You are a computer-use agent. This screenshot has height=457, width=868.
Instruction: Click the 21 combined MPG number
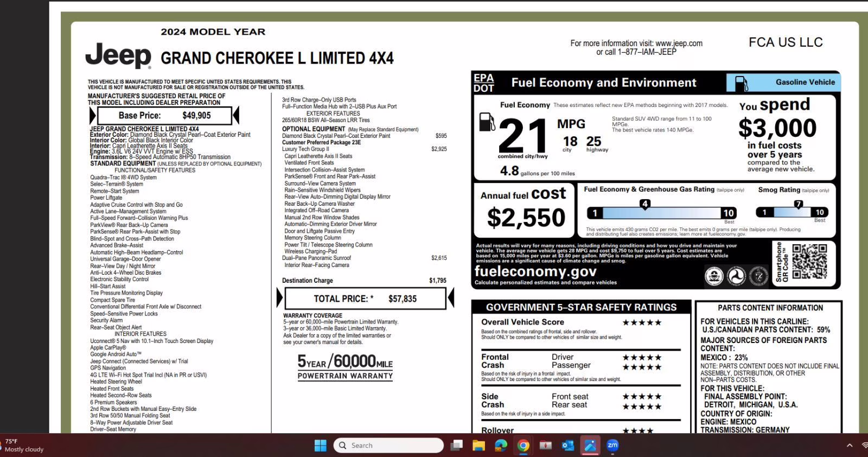(523, 136)
